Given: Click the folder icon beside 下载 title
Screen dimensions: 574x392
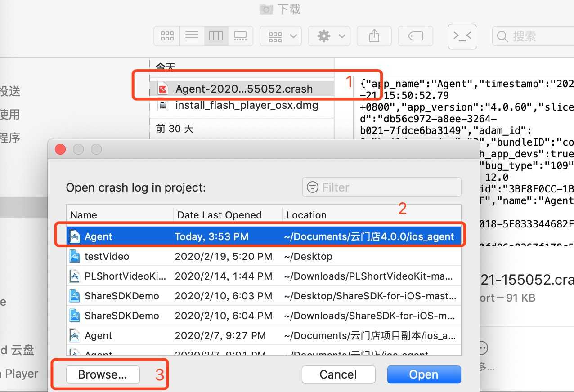Looking at the screenshot, I should (x=266, y=9).
